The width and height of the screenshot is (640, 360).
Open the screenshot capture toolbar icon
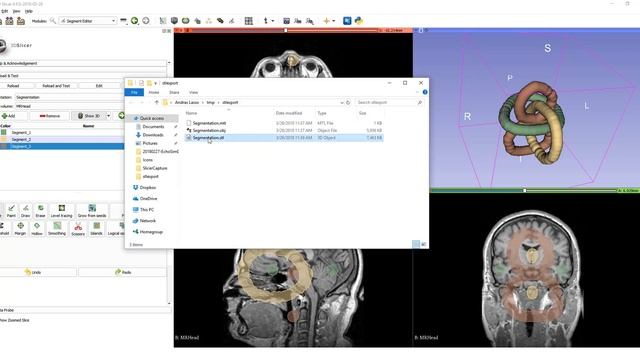(287, 21)
